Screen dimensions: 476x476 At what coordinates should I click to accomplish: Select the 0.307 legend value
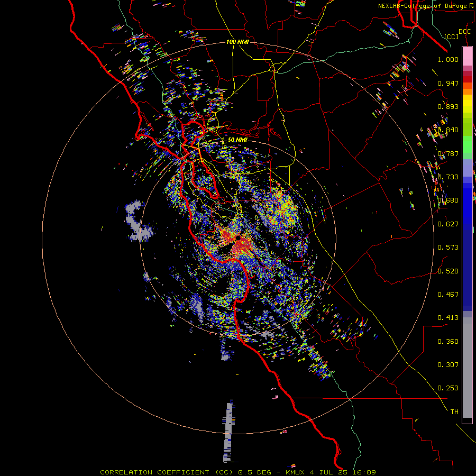click(x=448, y=365)
